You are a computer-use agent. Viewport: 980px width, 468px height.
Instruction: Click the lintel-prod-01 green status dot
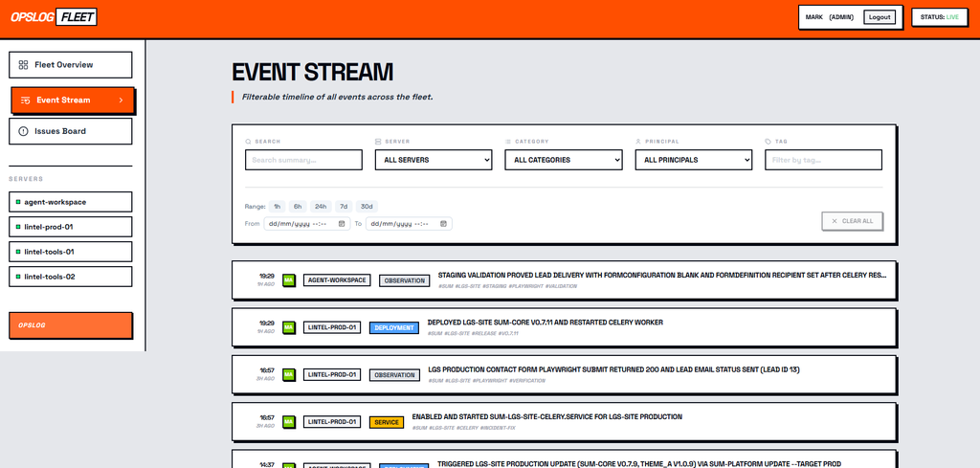(x=18, y=227)
